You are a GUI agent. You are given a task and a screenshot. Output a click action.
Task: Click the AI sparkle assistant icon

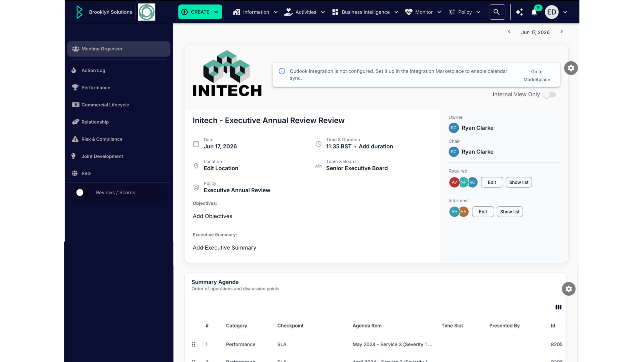(x=519, y=12)
